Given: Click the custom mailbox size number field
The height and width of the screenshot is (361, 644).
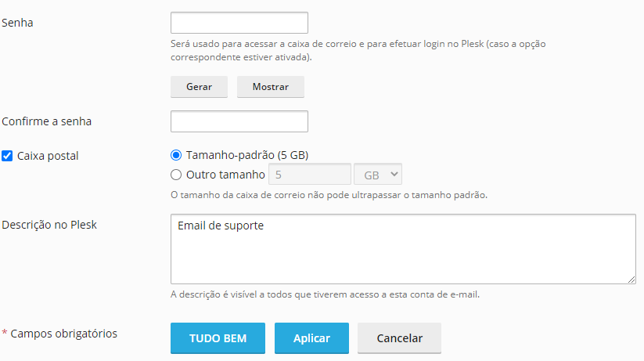Looking at the screenshot, I should click(x=309, y=175).
